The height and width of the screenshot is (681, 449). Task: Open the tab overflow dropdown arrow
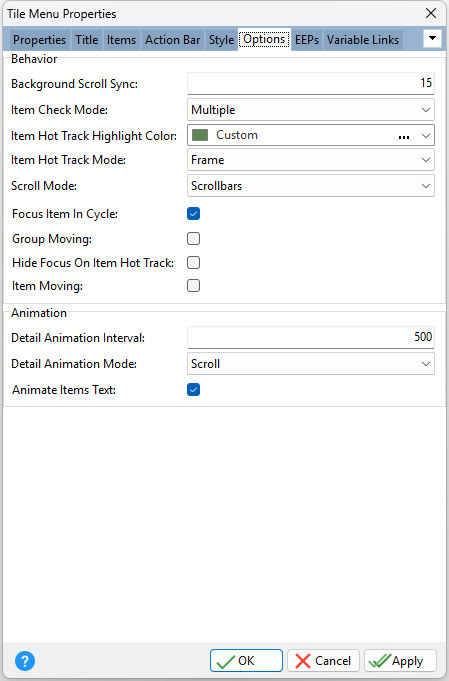pyautogui.click(x=432, y=39)
